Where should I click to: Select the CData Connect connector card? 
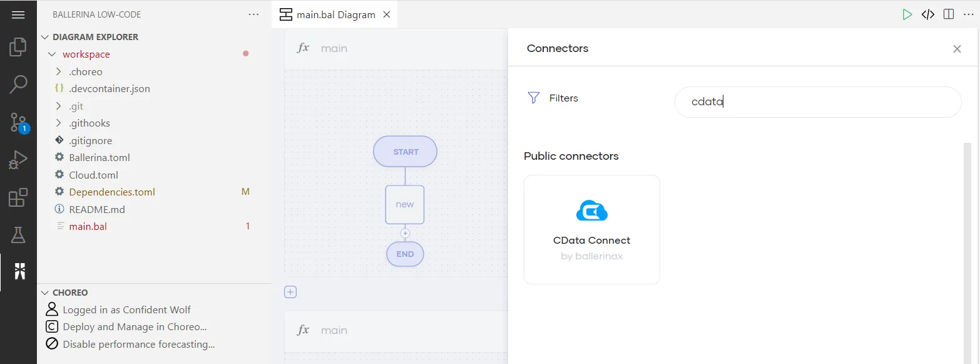point(591,229)
